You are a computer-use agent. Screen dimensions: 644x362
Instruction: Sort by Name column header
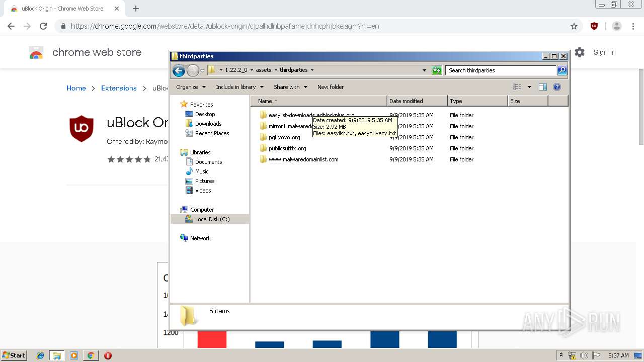pos(319,101)
